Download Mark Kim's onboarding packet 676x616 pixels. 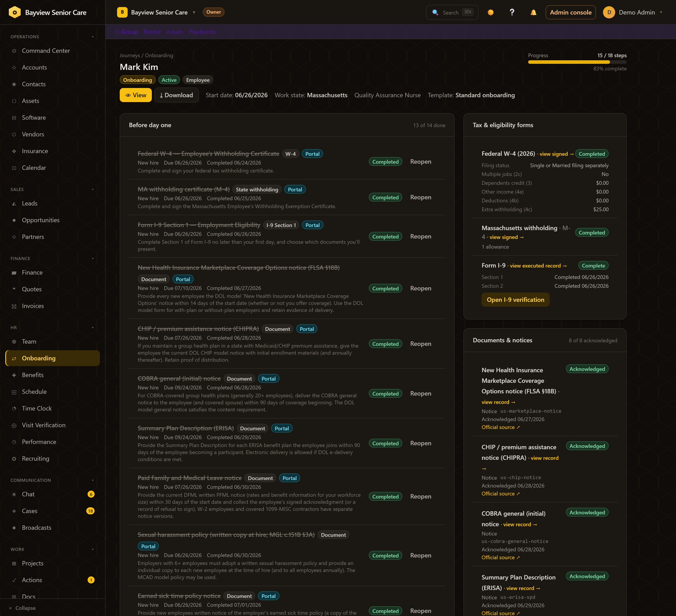point(176,95)
